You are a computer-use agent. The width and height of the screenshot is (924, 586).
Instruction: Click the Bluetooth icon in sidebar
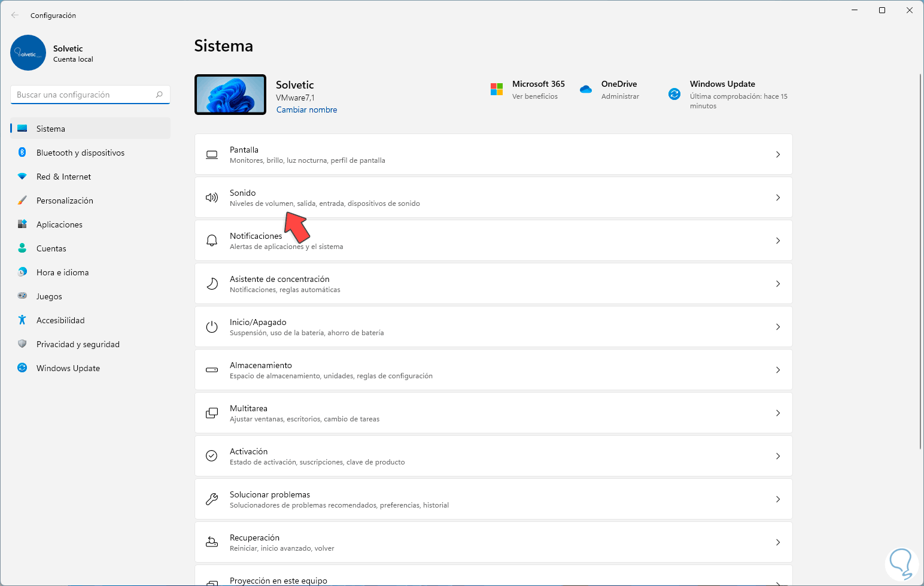coord(22,153)
